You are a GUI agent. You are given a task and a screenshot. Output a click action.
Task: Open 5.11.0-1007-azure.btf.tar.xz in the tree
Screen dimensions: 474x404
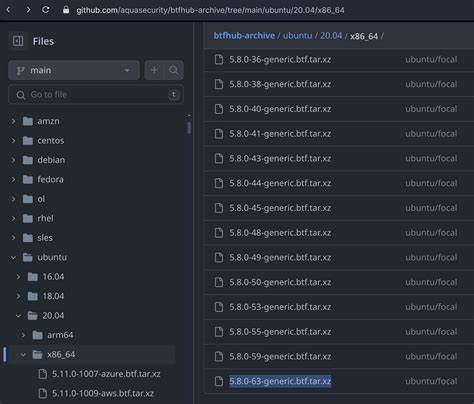pos(106,374)
